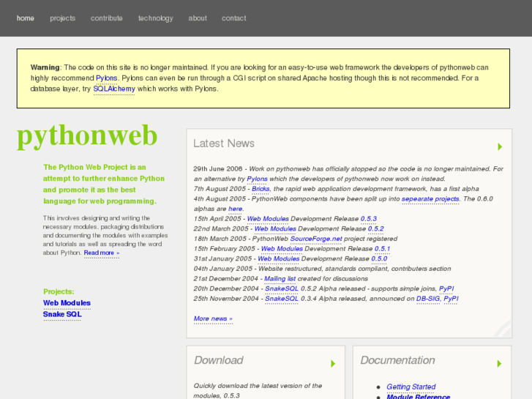Open the DB-SIG link
Image resolution: width=532 pixels, height=399 pixels.
(428, 299)
